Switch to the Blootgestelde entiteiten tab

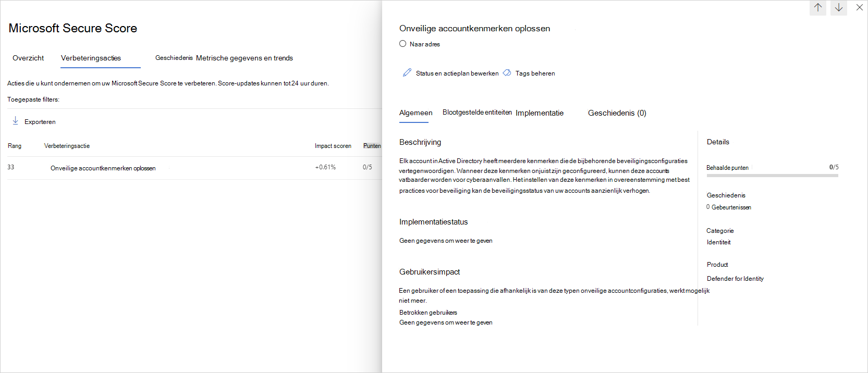tap(477, 112)
